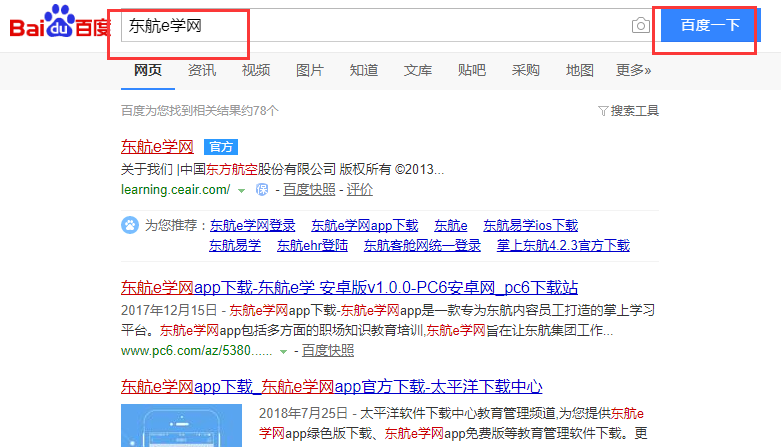Click the Baidu logo
Screen dimensions: 781x447
click(60, 22)
